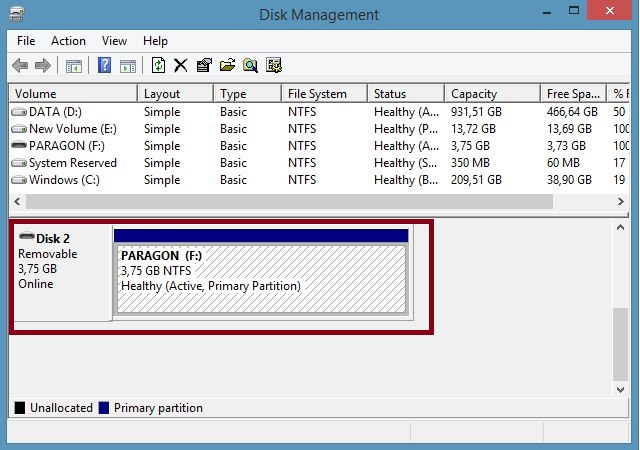This screenshot has height=450, width=640.
Task: Click capacity value 931,51 GB
Action: click(x=476, y=112)
